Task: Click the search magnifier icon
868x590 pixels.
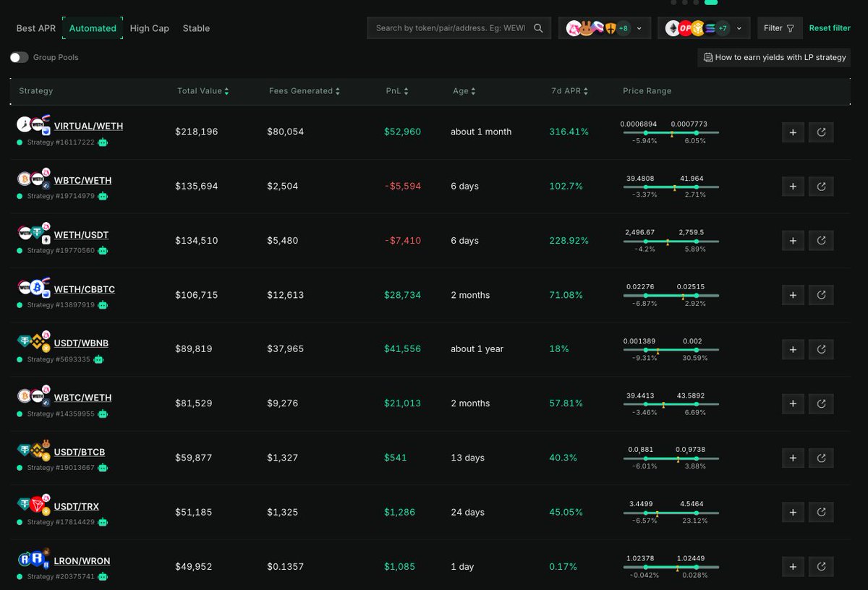Action: click(x=538, y=28)
